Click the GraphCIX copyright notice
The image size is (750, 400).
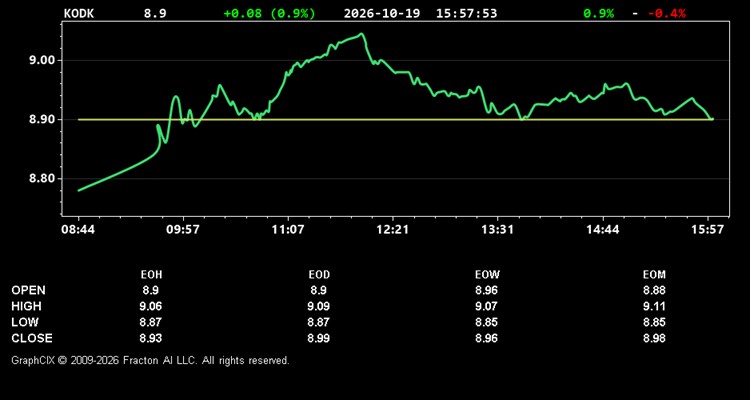(150, 360)
